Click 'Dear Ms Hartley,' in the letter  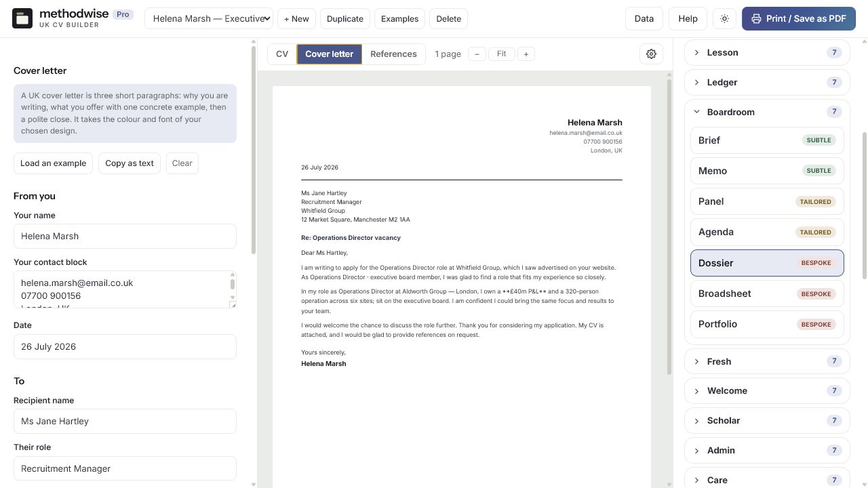click(324, 253)
